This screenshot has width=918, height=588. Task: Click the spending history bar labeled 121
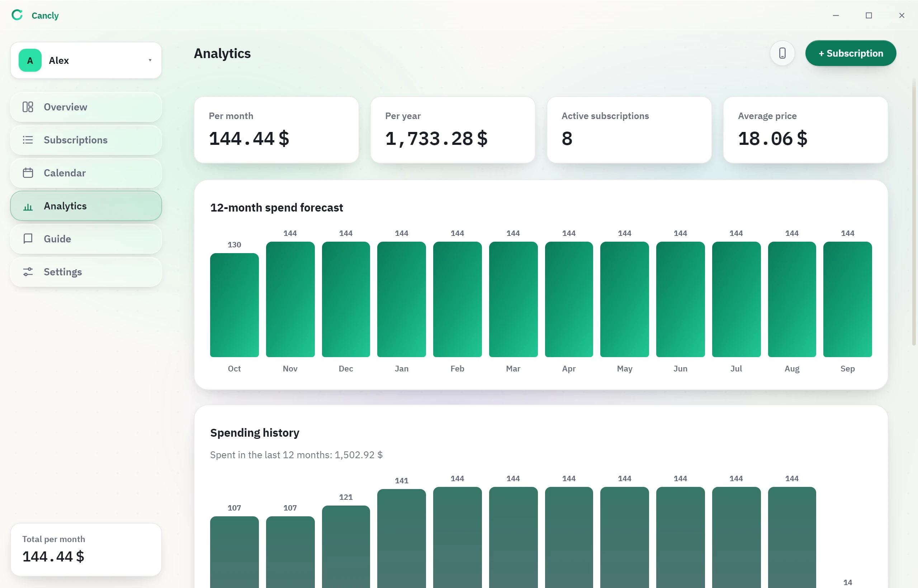tap(346, 547)
